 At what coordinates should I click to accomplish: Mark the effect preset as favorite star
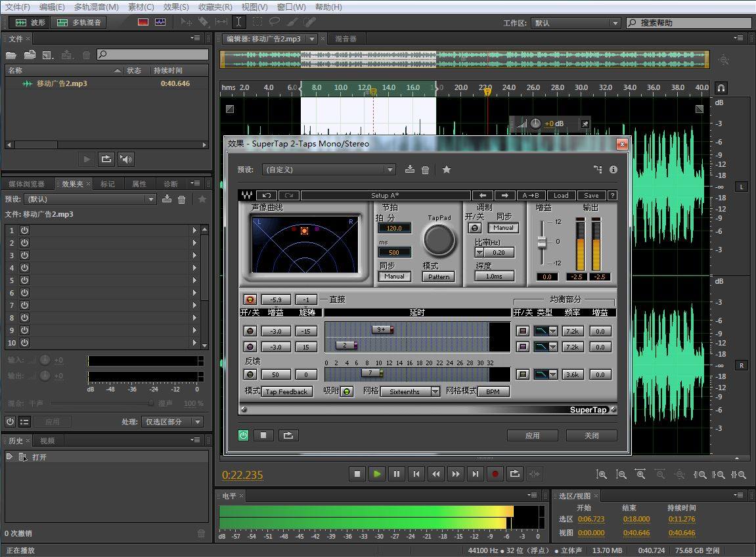pos(447,169)
